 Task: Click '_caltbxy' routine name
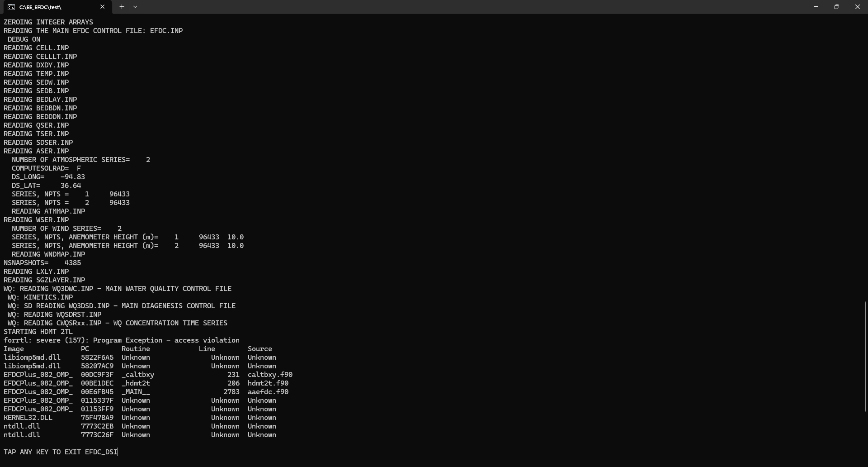point(138,375)
